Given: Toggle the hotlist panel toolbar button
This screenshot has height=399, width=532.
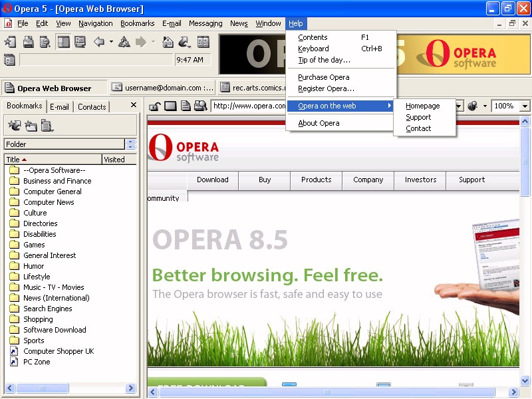Looking at the screenshot, I should click(x=63, y=42).
